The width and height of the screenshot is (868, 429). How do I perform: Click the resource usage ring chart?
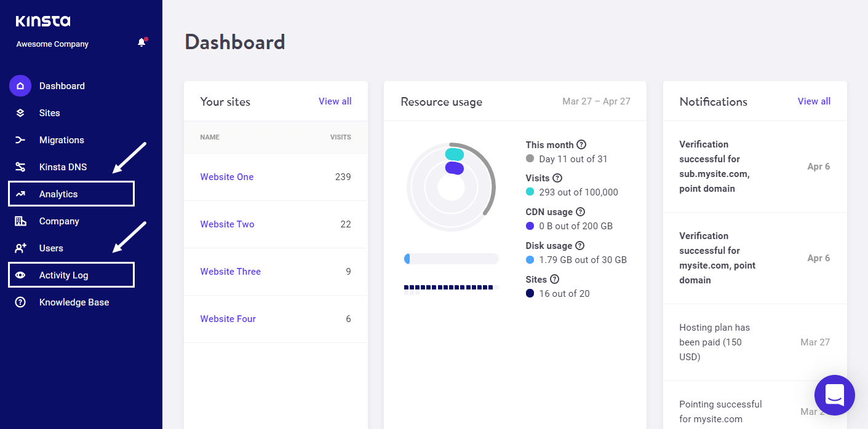tap(451, 186)
